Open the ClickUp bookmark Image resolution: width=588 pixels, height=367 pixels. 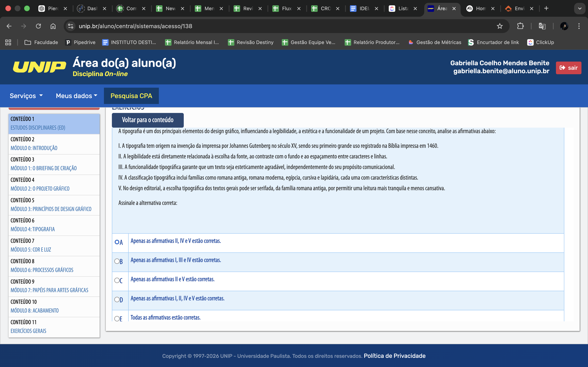click(540, 42)
